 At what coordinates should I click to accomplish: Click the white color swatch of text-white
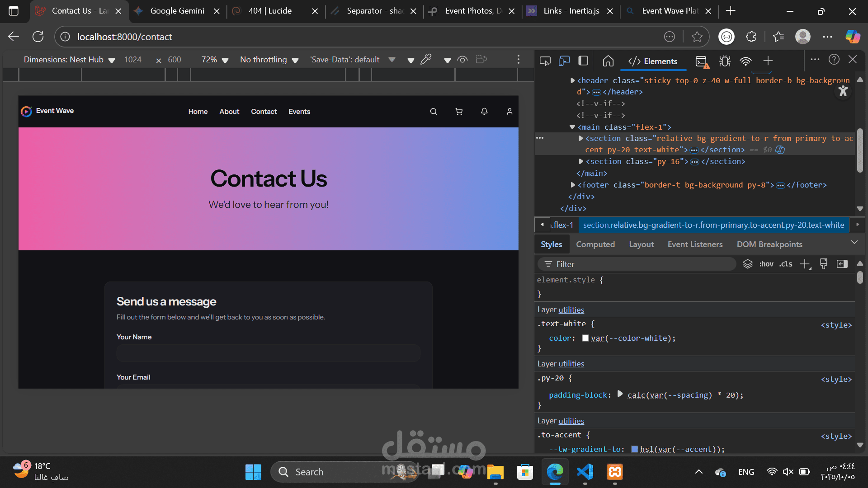tap(585, 338)
